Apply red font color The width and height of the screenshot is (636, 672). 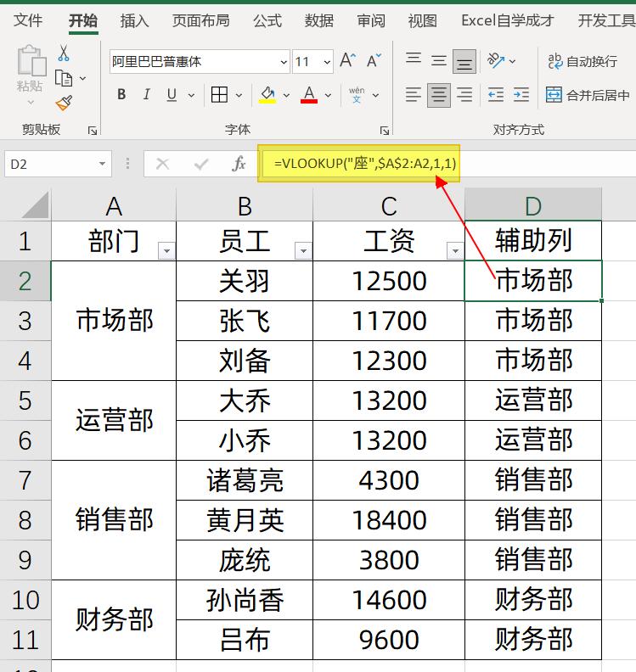pos(309,95)
